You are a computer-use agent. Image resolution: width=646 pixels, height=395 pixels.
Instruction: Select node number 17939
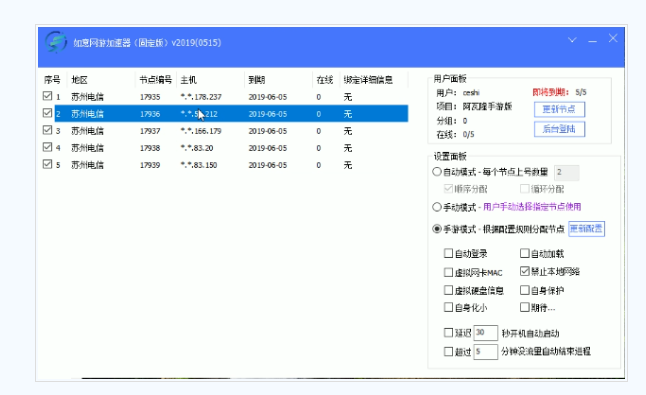(x=150, y=165)
